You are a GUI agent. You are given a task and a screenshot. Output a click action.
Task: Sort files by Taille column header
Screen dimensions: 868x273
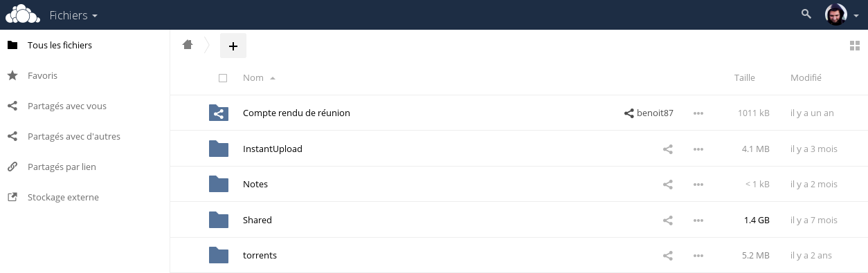744,78
